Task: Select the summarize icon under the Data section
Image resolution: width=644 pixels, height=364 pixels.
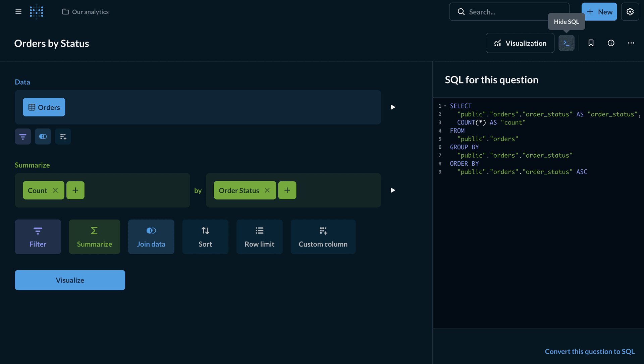Action: pyautogui.click(x=43, y=136)
